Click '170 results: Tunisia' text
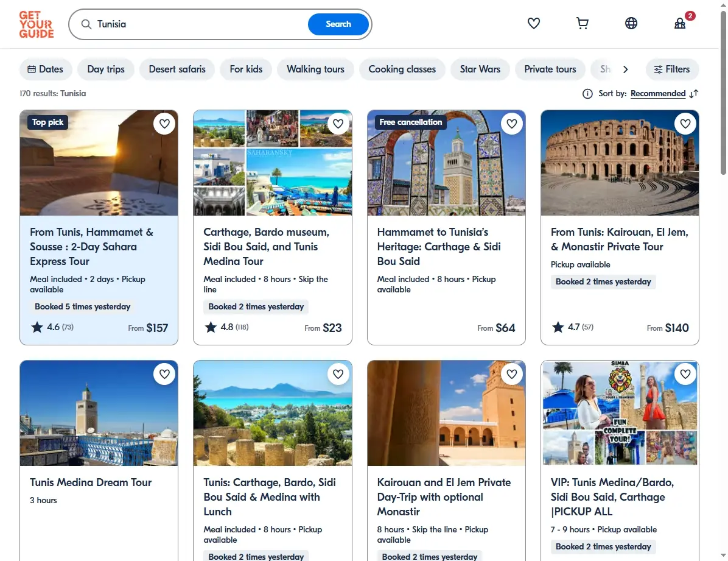728x561 pixels. [x=52, y=93]
